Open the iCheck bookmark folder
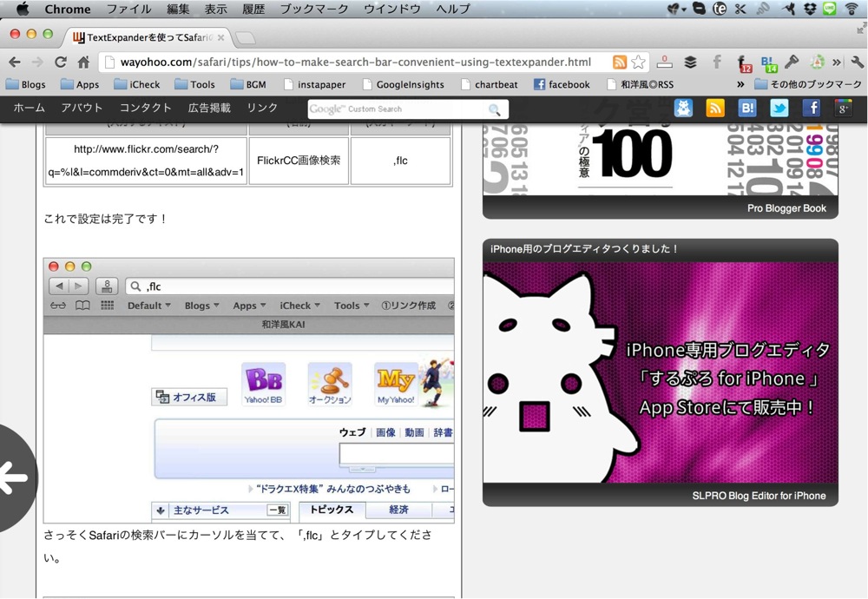This screenshot has height=599, width=868. point(137,85)
